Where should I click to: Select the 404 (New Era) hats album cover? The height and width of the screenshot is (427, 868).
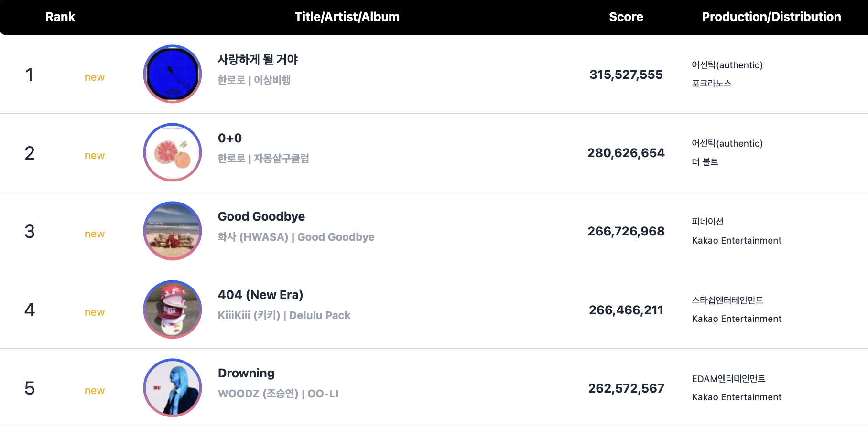(173, 310)
